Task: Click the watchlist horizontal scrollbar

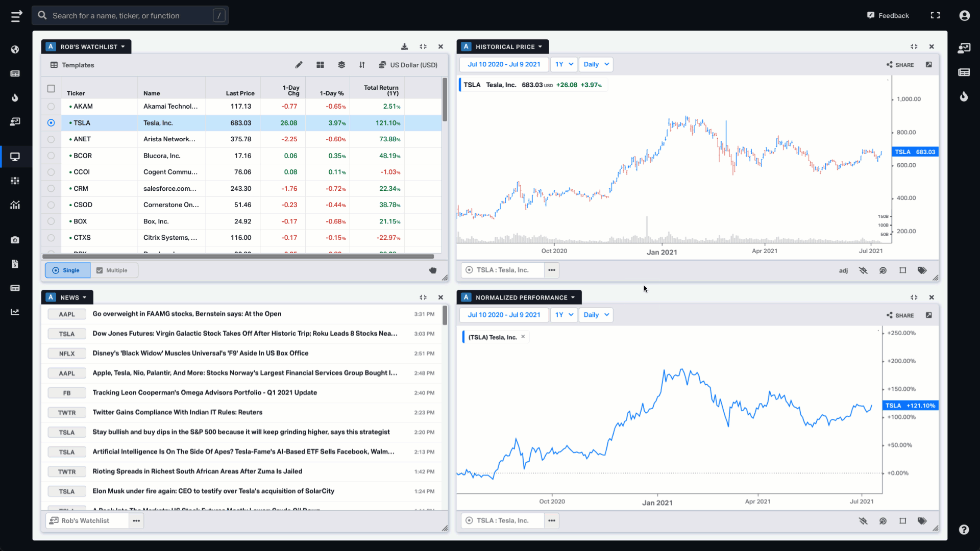Action: pyautogui.click(x=238, y=257)
